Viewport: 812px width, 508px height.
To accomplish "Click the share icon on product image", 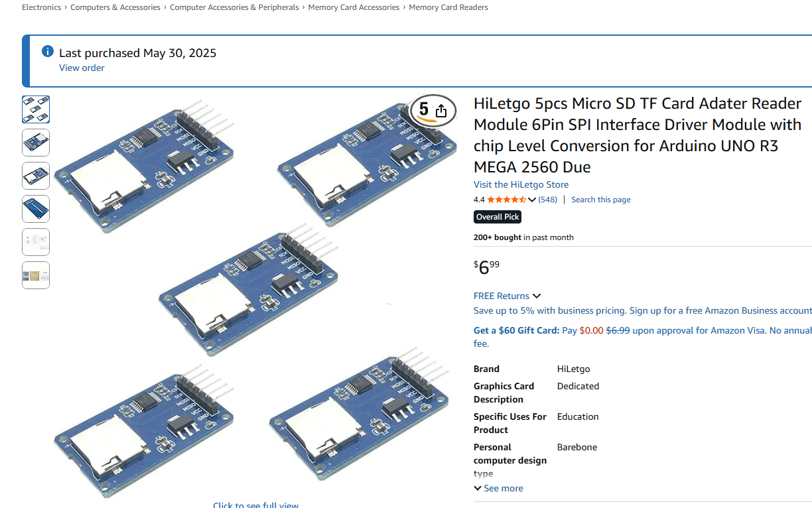I will click(x=441, y=111).
